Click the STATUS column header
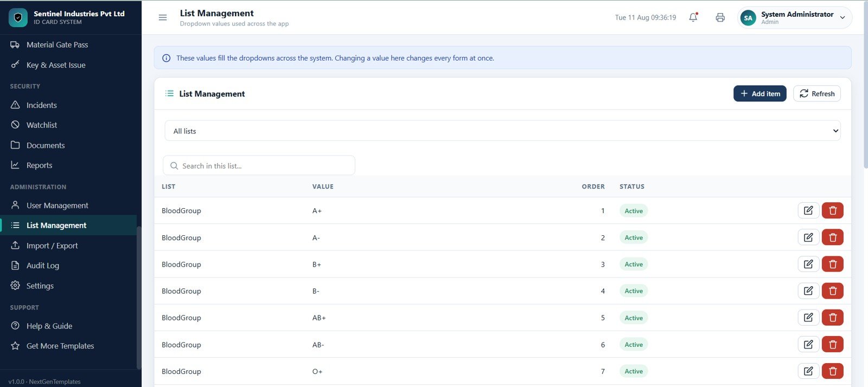 [632, 186]
